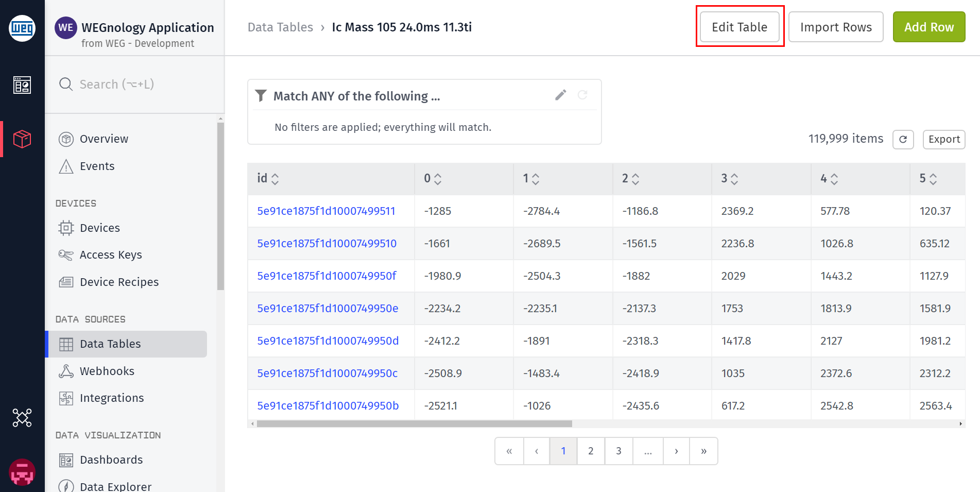Sort by column 3
Viewport: 980px width, 492px height.
(x=734, y=179)
